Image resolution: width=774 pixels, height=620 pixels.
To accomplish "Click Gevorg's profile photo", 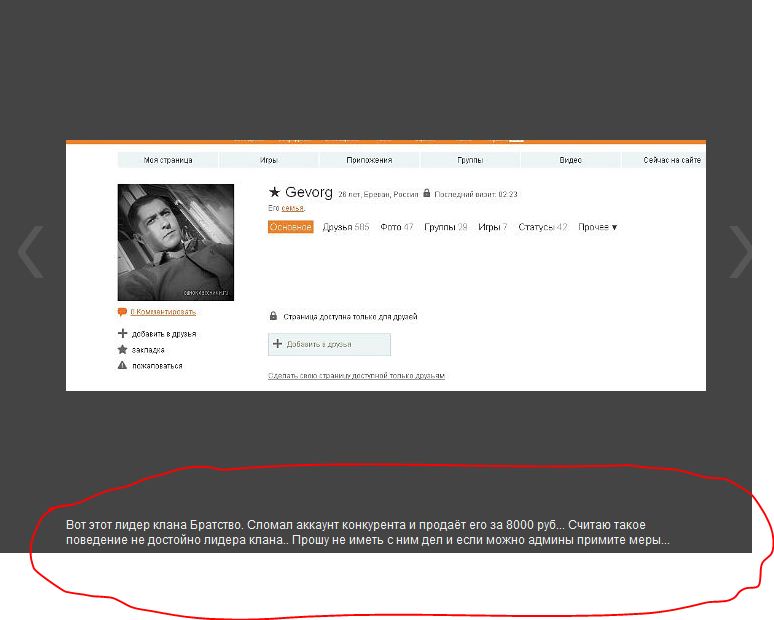I will [176, 242].
